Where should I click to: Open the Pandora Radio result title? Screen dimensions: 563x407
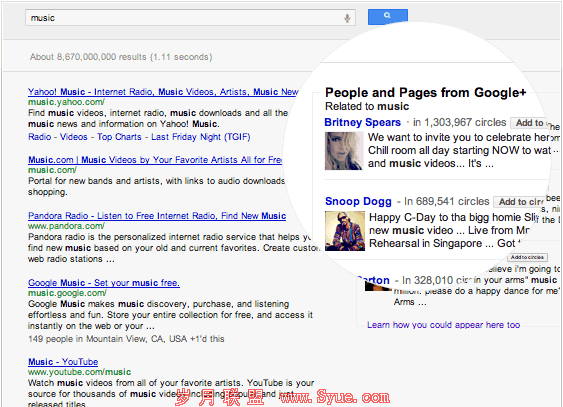(157, 216)
